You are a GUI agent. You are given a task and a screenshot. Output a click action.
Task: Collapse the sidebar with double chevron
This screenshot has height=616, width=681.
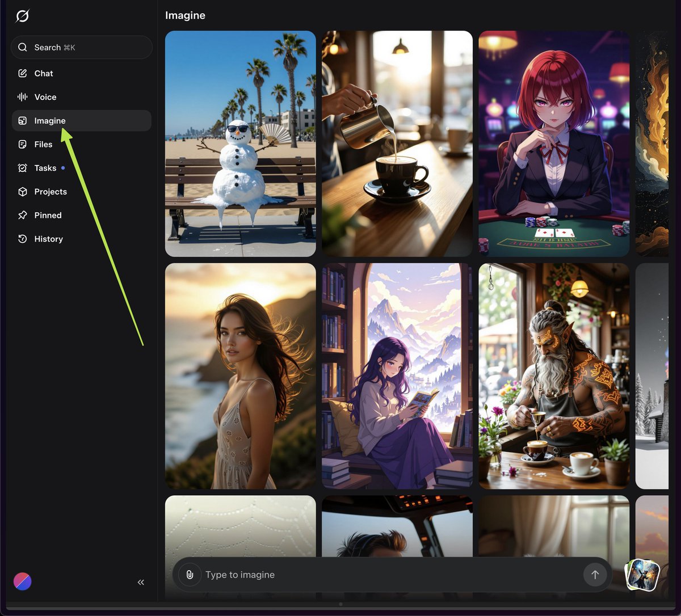pyautogui.click(x=141, y=582)
